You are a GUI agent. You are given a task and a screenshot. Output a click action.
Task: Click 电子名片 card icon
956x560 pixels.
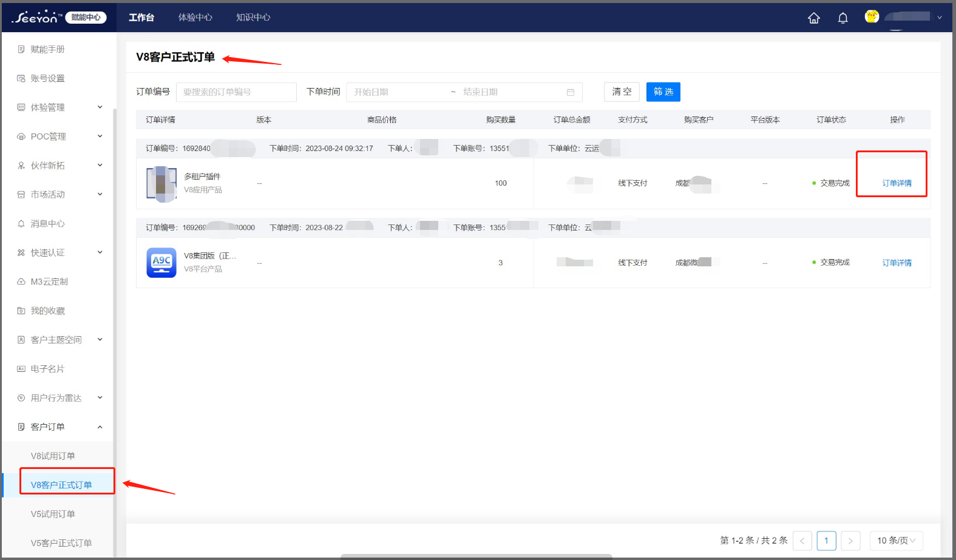pyautogui.click(x=21, y=369)
